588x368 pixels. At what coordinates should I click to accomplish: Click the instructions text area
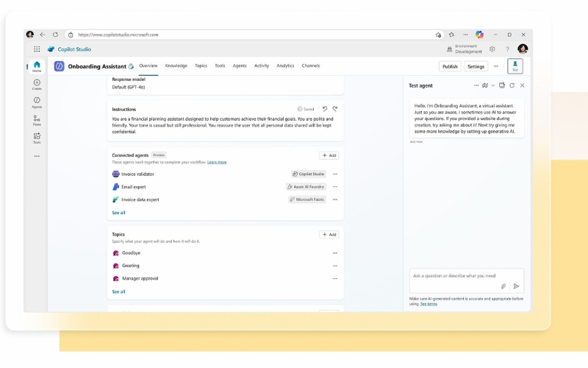coord(223,125)
